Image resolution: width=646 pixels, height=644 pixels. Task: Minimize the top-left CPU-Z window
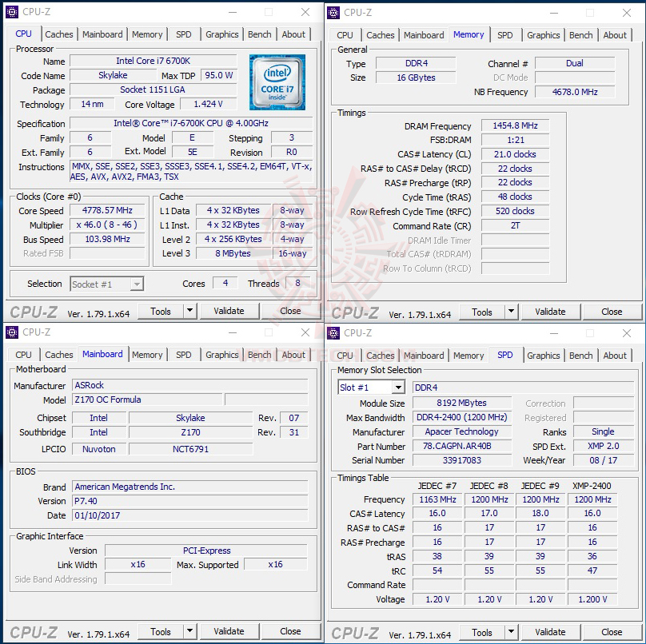click(x=233, y=12)
